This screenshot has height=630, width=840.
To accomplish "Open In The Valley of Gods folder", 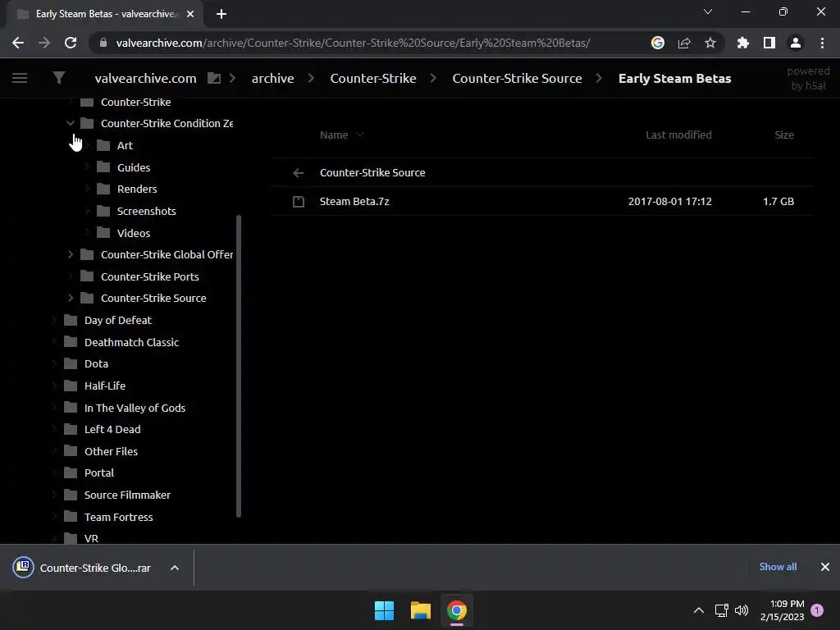I will pos(135,408).
